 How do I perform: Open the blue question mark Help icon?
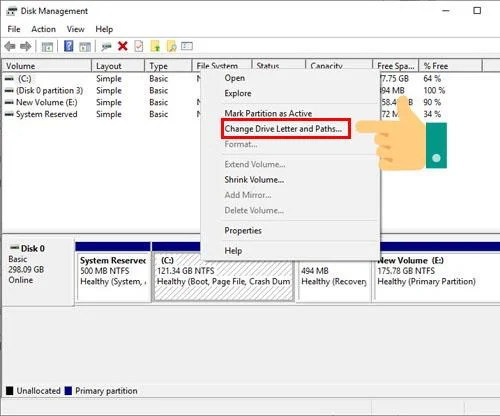pyautogui.click(x=69, y=46)
